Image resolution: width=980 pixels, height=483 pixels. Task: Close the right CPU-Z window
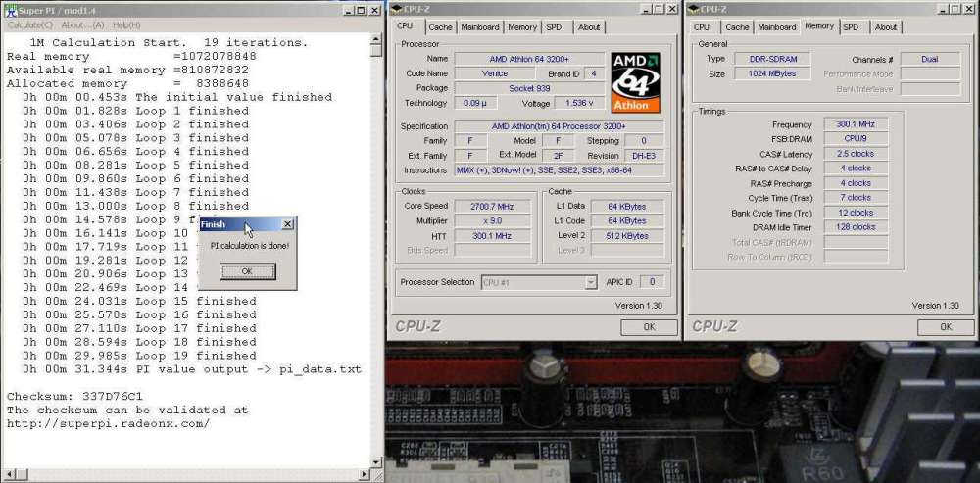pyautogui.click(x=969, y=10)
